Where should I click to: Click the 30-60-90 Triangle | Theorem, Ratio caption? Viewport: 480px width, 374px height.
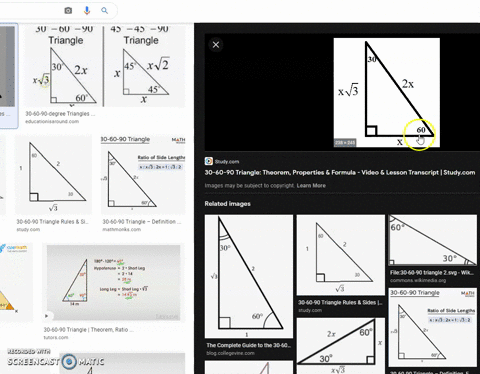pyautogui.click(x=89, y=330)
